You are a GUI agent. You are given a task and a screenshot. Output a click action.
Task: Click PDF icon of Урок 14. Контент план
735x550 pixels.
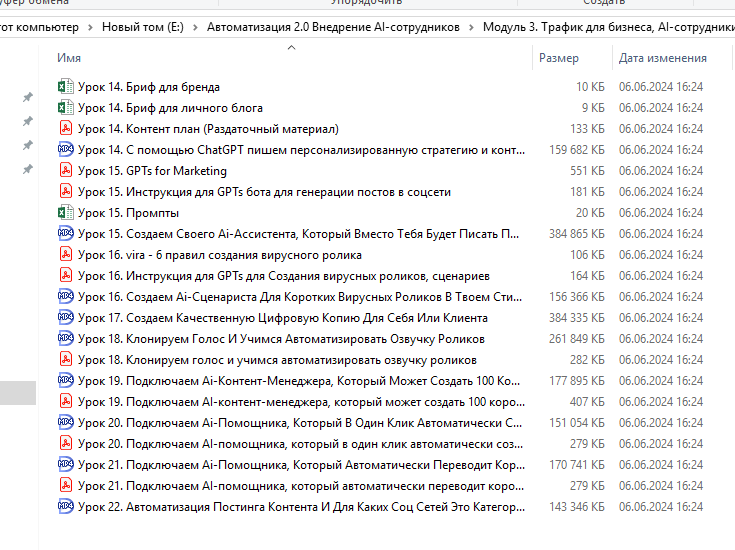coord(66,129)
